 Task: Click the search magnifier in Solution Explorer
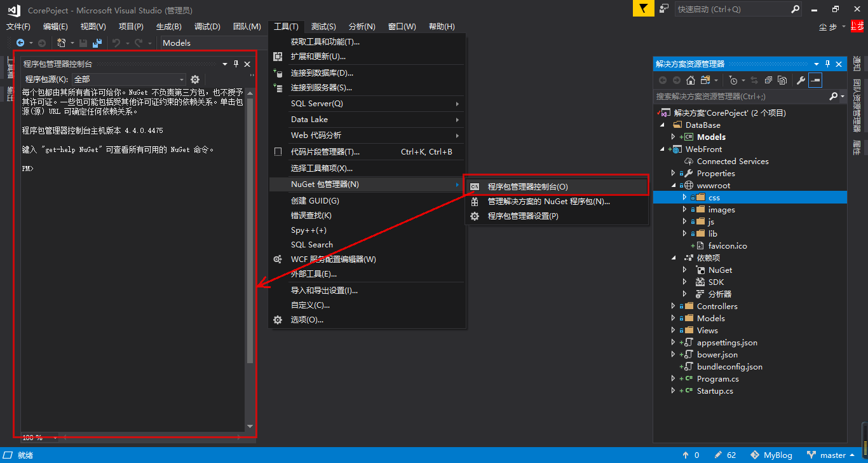tap(834, 96)
